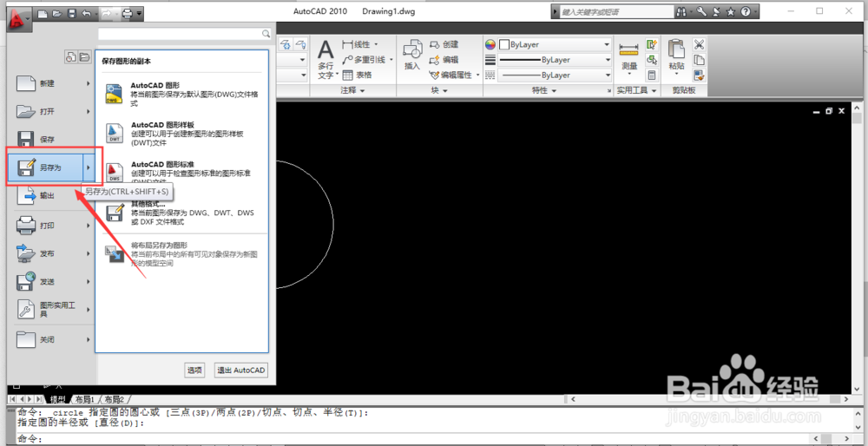Expand the submenu arrow next to 打印
868x446 pixels.
[88, 226]
